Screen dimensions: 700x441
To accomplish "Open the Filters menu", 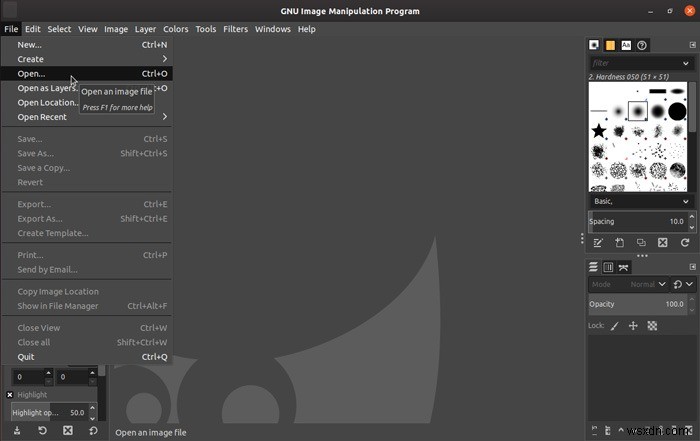I will 236,29.
